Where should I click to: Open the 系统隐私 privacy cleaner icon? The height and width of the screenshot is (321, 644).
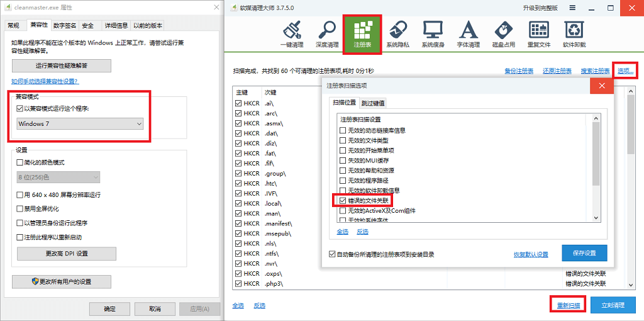click(x=397, y=35)
